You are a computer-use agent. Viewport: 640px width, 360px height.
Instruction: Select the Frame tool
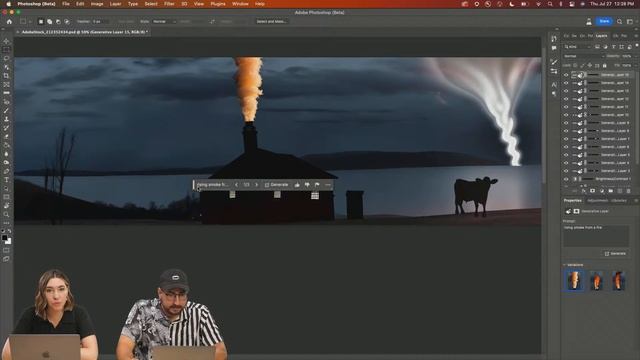(x=6, y=84)
